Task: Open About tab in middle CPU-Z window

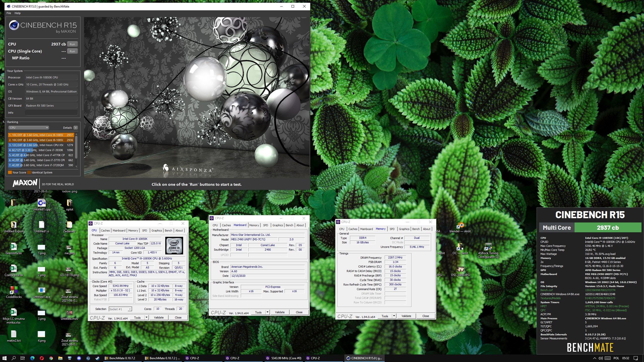Action: point(300,225)
